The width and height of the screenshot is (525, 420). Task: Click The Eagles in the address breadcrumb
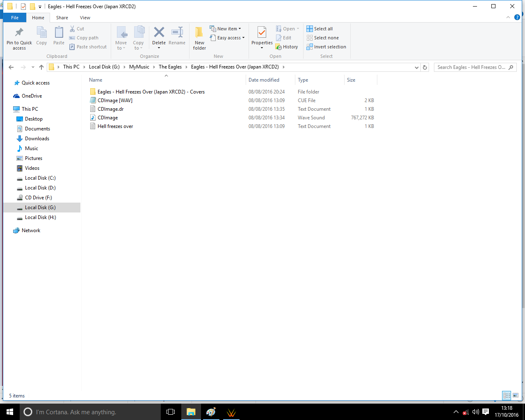(170, 67)
